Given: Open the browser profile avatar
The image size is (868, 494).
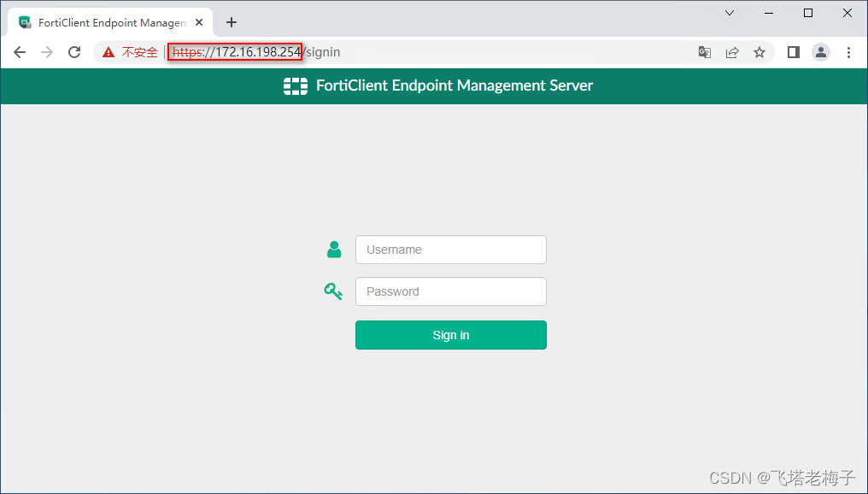Looking at the screenshot, I should [821, 52].
